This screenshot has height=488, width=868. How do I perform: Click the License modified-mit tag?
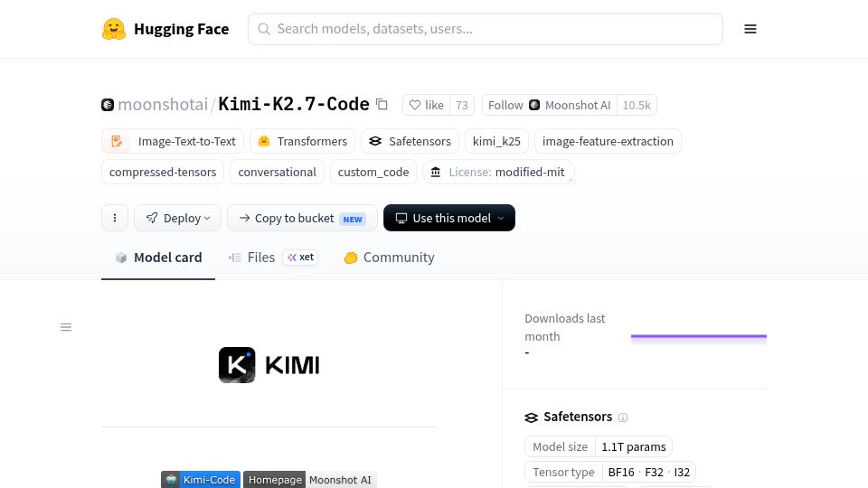498,172
